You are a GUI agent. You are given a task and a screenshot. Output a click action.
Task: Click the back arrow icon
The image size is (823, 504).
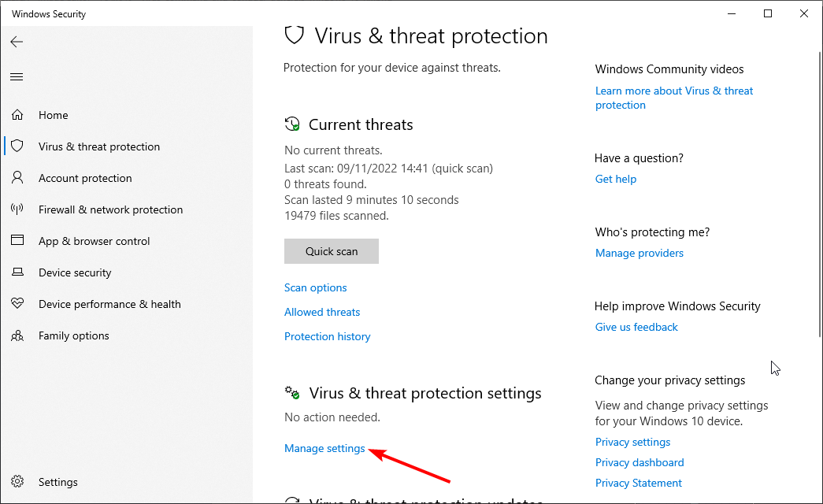point(17,42)
